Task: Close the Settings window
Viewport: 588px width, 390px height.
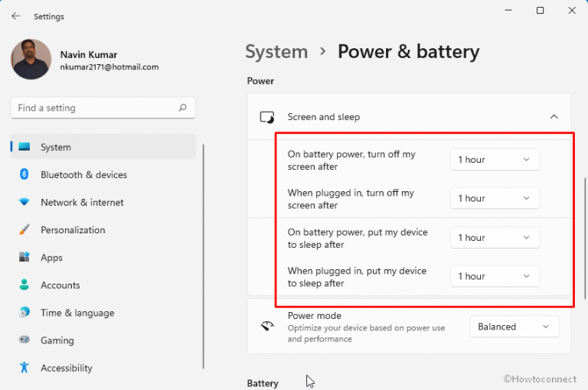Action: (x=572, y=11)
